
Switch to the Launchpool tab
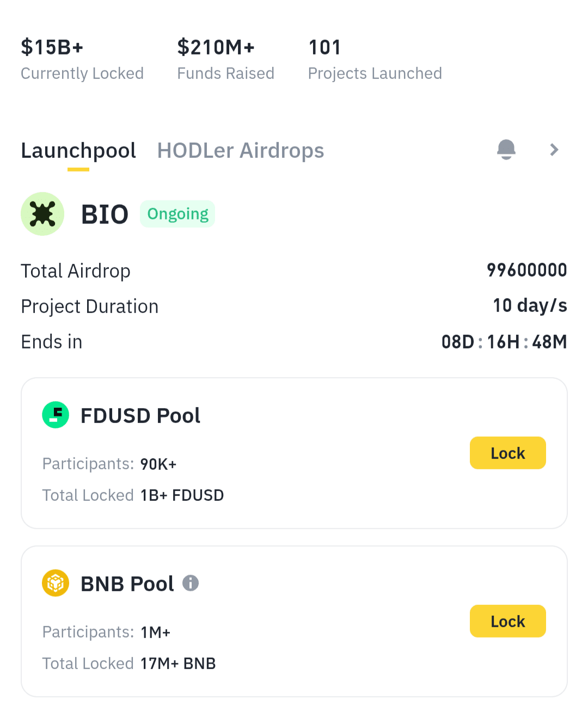pos(78,151)
